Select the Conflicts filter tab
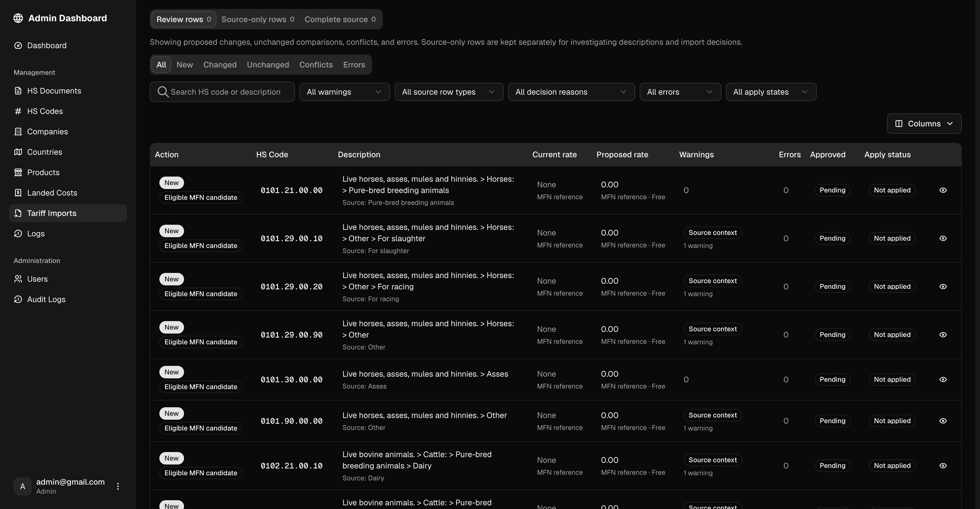 (316, 65)
